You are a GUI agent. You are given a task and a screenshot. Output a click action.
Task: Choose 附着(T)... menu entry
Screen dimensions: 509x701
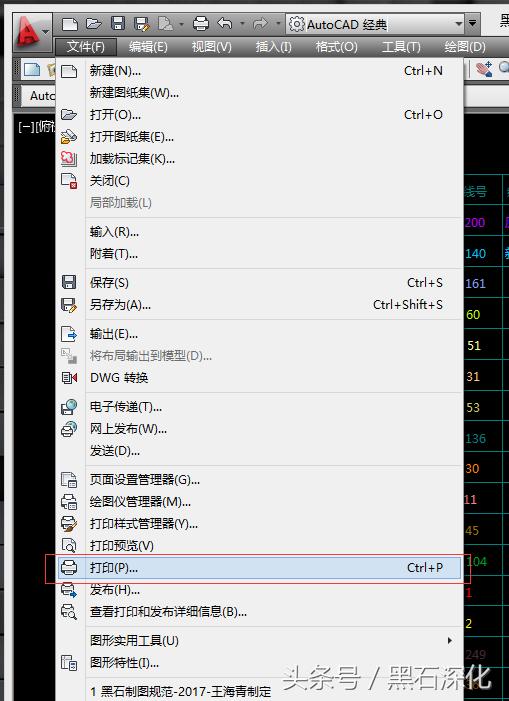click(x=260, y=254)
